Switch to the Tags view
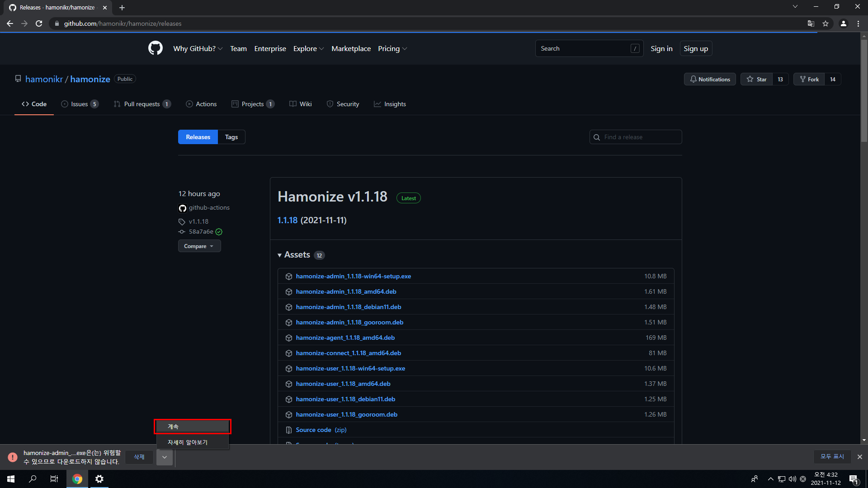The width and height of the screenshot is (868, 488). (x=231, y=137)
